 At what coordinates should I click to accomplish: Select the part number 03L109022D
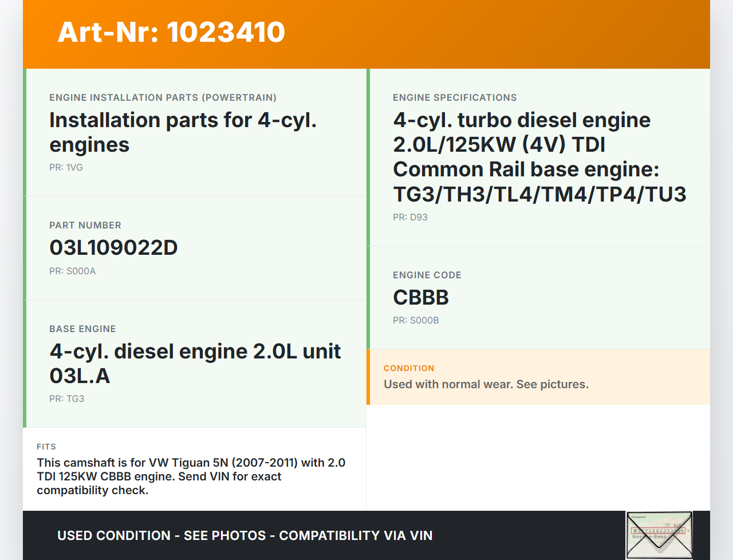[113, 247]
